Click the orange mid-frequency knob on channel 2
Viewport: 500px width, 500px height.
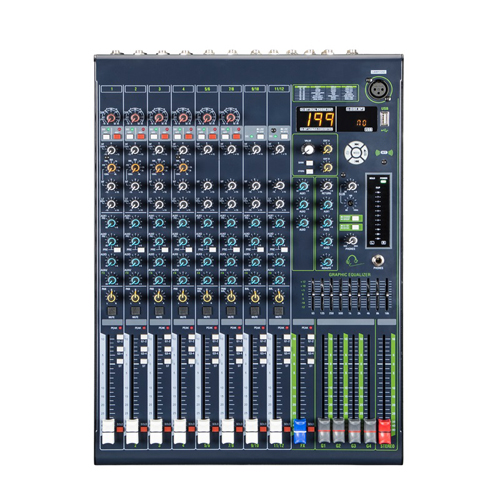click(135, 168)
